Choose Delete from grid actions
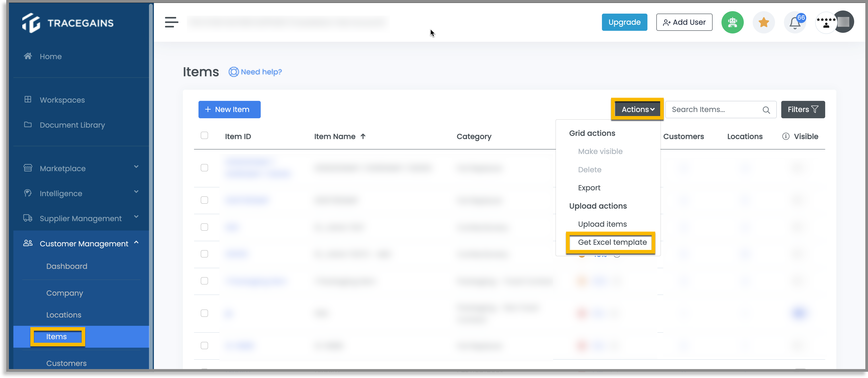Image resolution: width=868 pixels, height=378 pixels. (x=589, y=170)
